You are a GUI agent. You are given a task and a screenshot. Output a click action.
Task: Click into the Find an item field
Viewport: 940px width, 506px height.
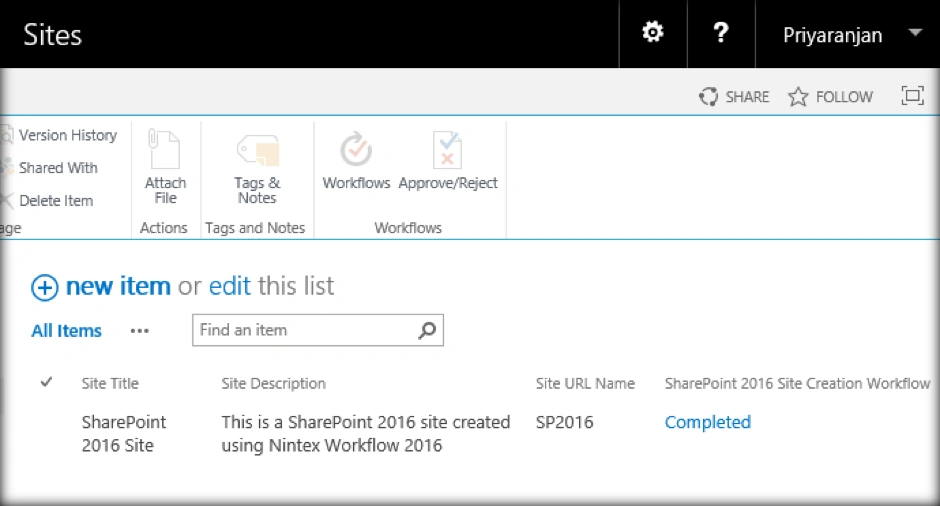(306, 330)
